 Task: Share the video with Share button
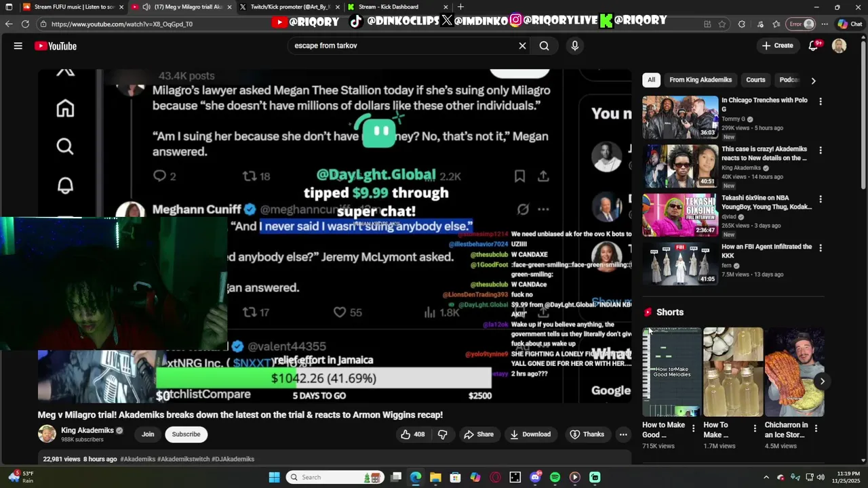[x=479, y=434]
